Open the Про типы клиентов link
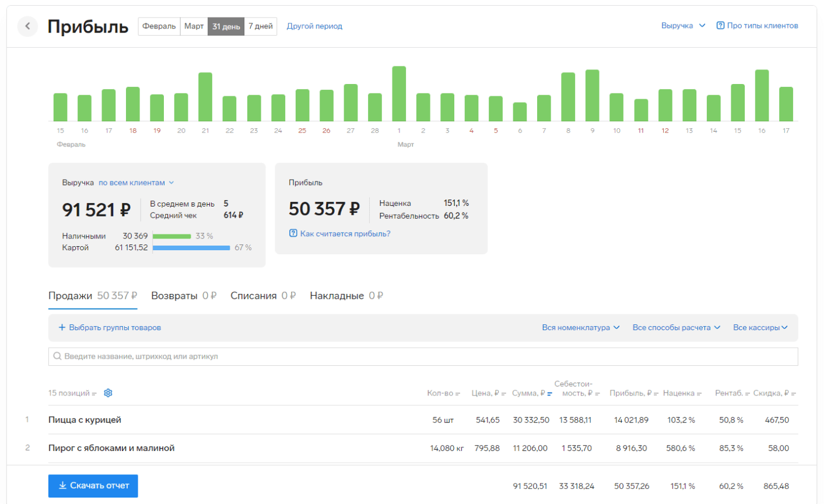Image resolution: width=827 pixels, height=504 pixels. click(x=762, y=26)
